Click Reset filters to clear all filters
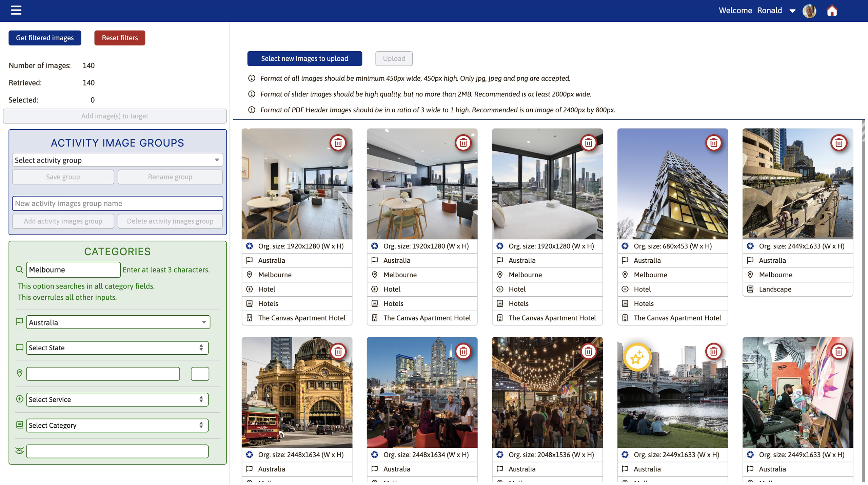The image size is (868, 485). pyautogui.click(x=119, y=38)
